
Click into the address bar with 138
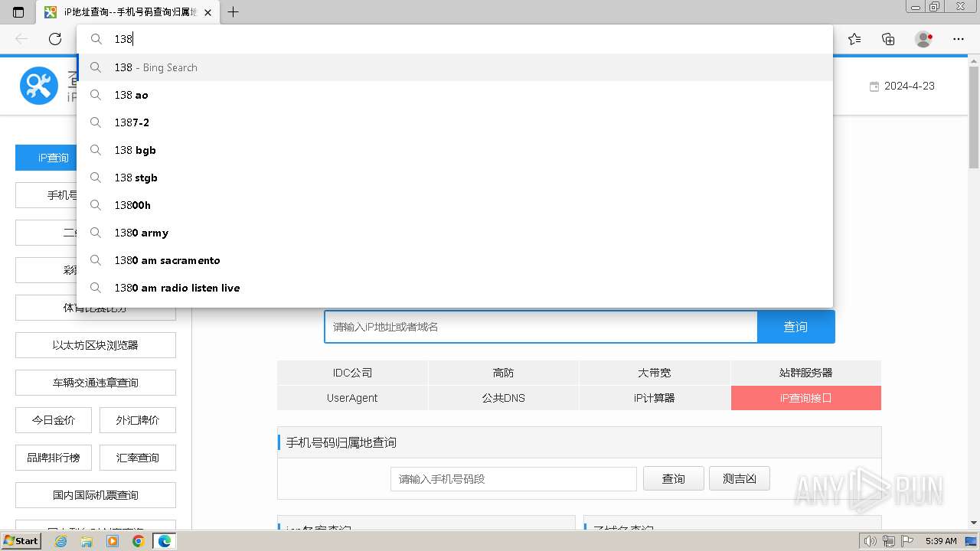point(455,39)
